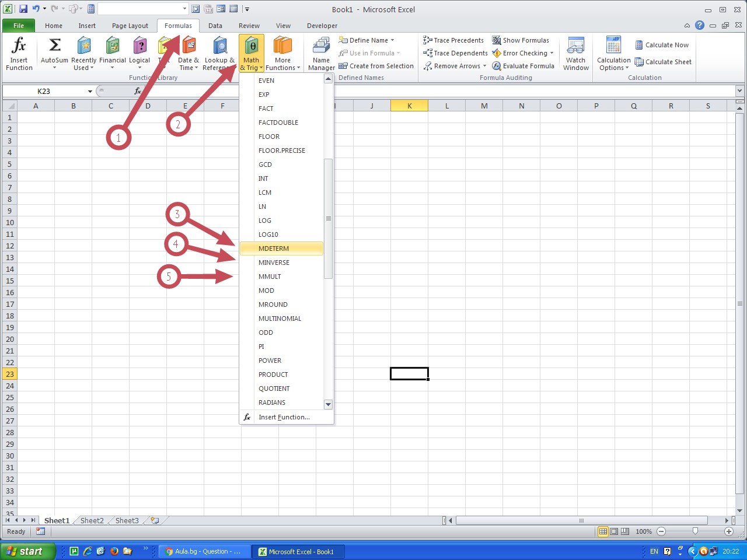The height and width of the screenshot is (560, 747).
Task: Click the zoom out minus button
Action: [661, 531]
